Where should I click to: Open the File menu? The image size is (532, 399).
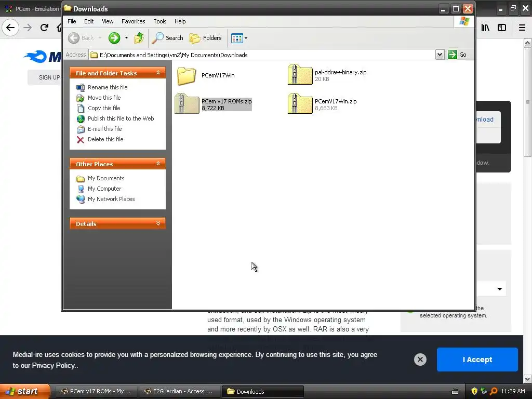72,21
